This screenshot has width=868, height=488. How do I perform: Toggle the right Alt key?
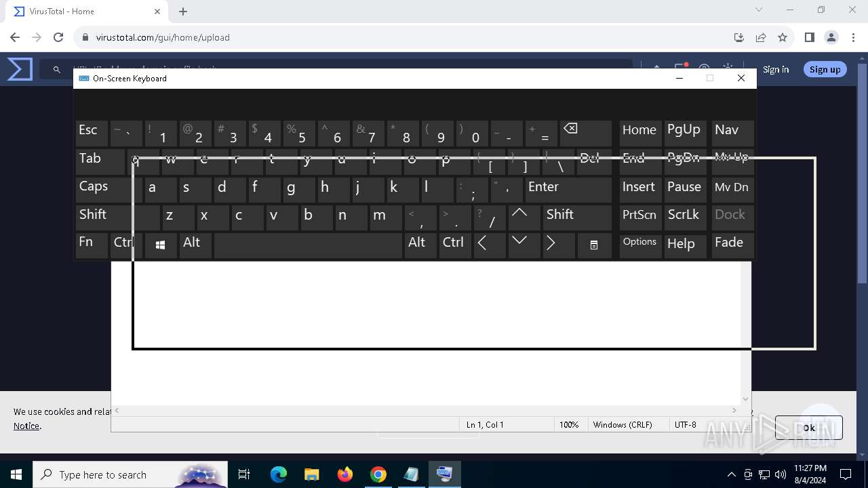click(420, 245)
